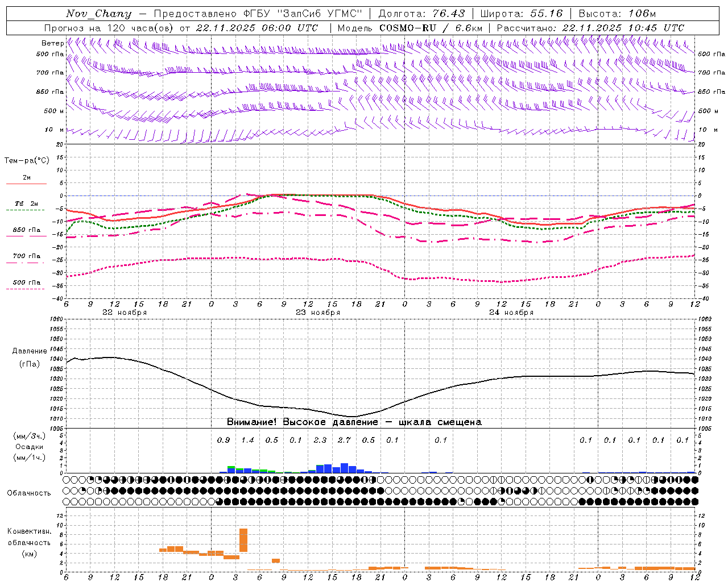Click the 'Ветер' wind panel label

[52, 43]
